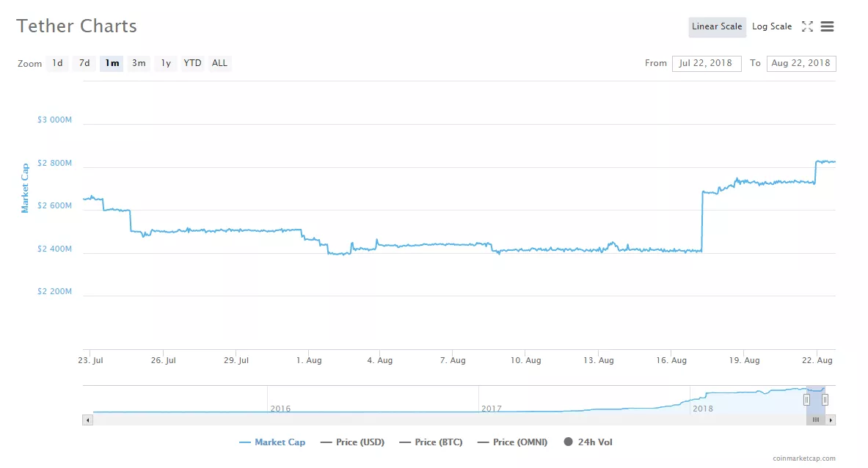868x468 pixels.
Task: Open the chart hamburger menu
Action: pos(827,26)
